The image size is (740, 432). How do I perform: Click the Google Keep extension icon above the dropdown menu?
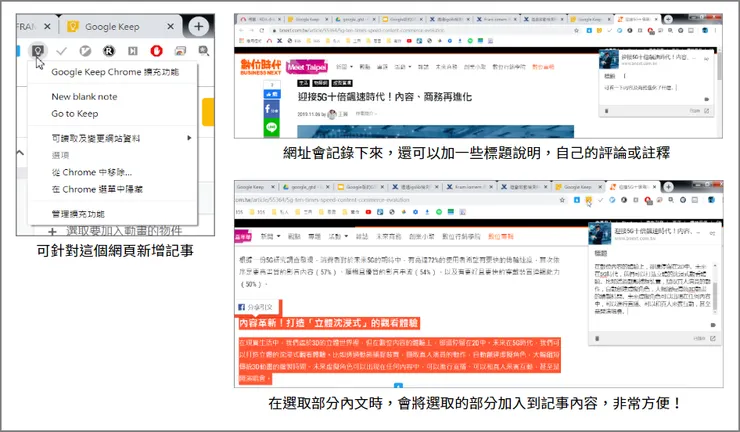(x=37, y=50)
